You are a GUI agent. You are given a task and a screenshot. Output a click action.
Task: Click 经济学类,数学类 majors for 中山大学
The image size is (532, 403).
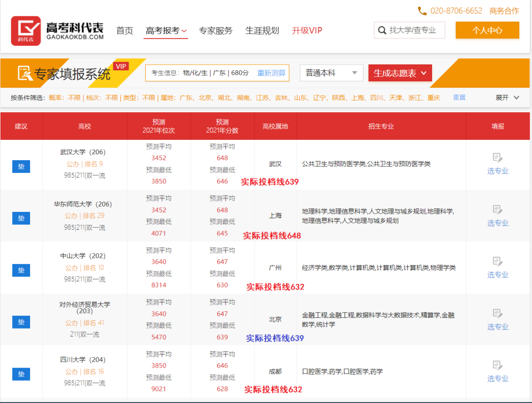379,268
